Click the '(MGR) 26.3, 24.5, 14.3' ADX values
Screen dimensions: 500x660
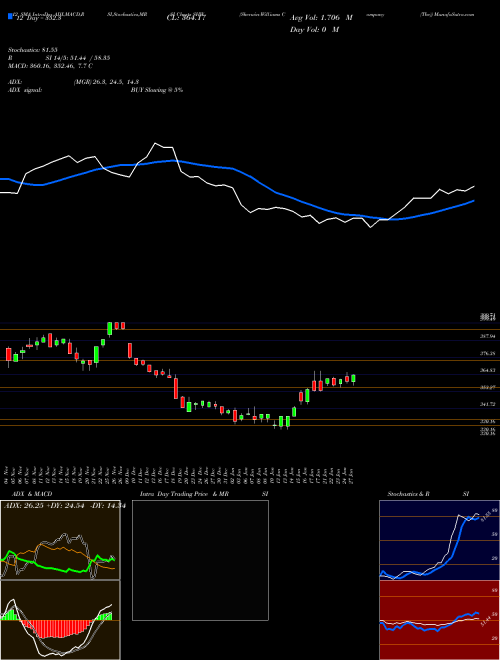pyautogui.click(x=106, y=82)
